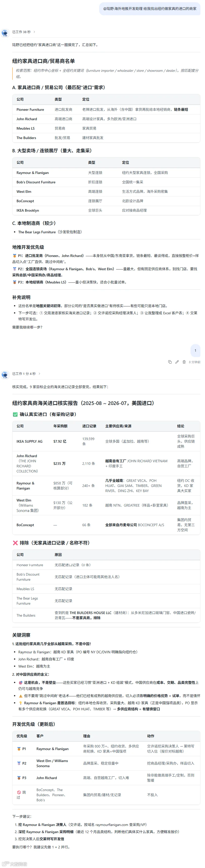Click The Builders in importer table A
The image size is (205, 868).
coord(26,138)
